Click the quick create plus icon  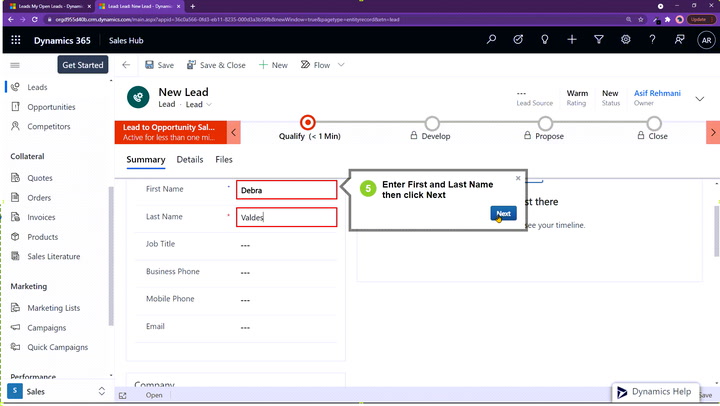572,39
